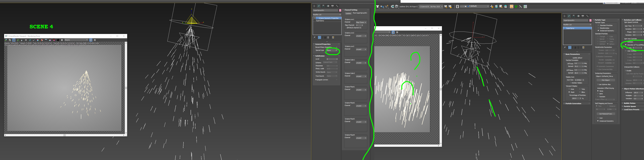Click the AF autofocus pick icon
Image resolution: width=644 pixels, height=160 pixels.
point(34,40)
